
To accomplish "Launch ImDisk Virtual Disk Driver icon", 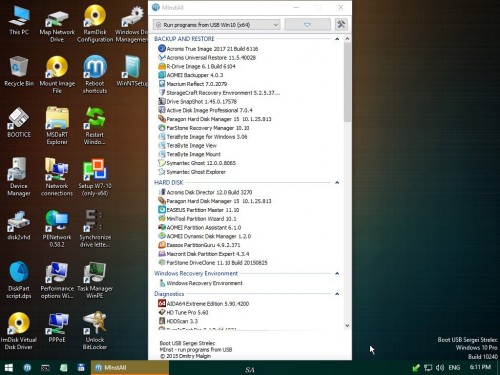I will coord(19,331).
